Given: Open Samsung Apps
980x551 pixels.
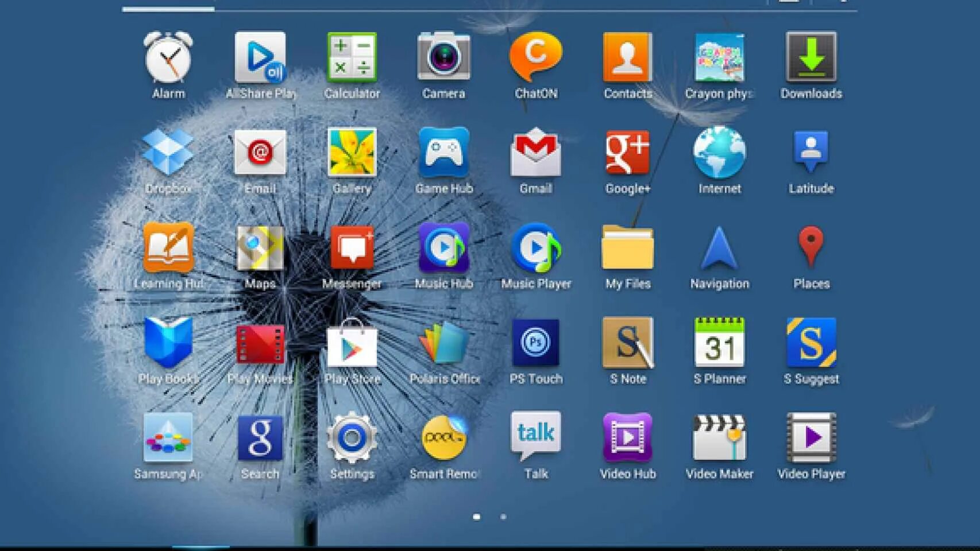Looking at the screenshot, I should tap(168, 437).
